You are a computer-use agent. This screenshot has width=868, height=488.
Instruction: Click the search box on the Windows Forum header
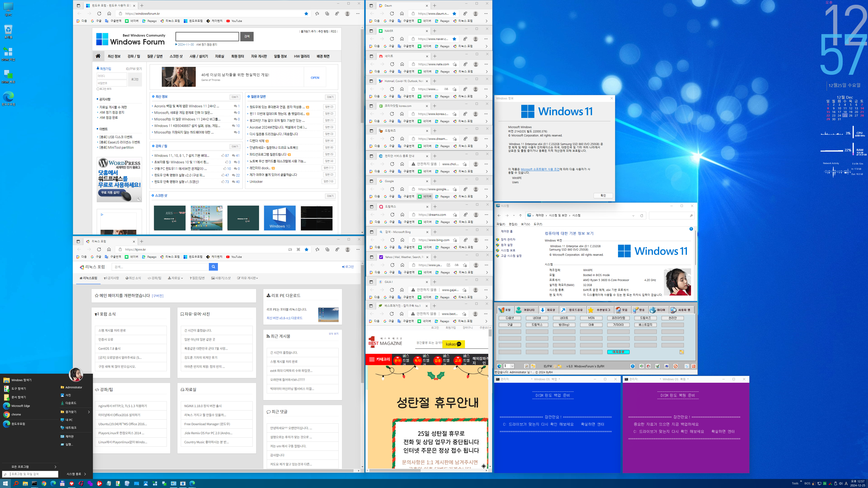tap(207, 36)
